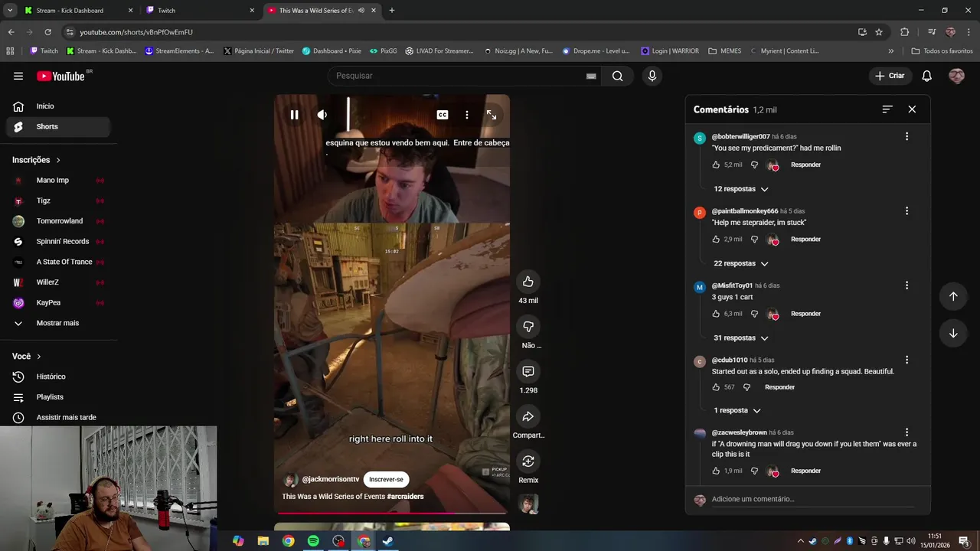Bookmark this page with the star icon
Screen dimensions: 980x551
pos(879,32)
